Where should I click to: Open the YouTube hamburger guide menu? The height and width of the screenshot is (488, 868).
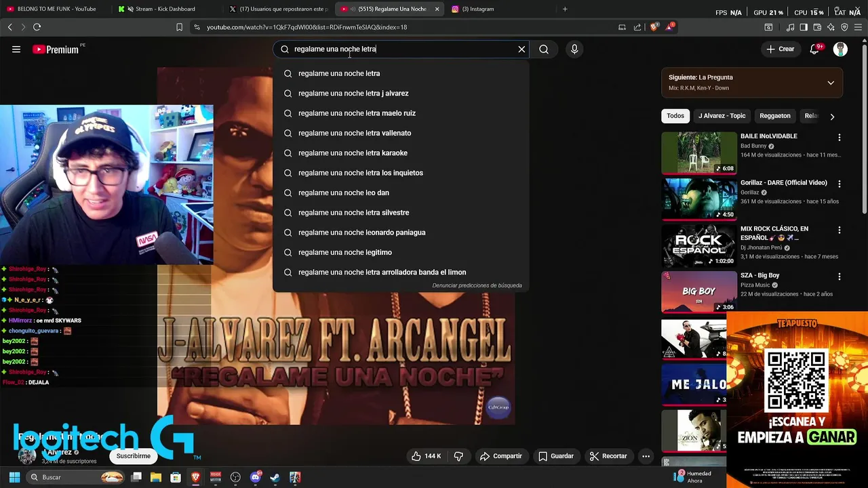(16, 49)
